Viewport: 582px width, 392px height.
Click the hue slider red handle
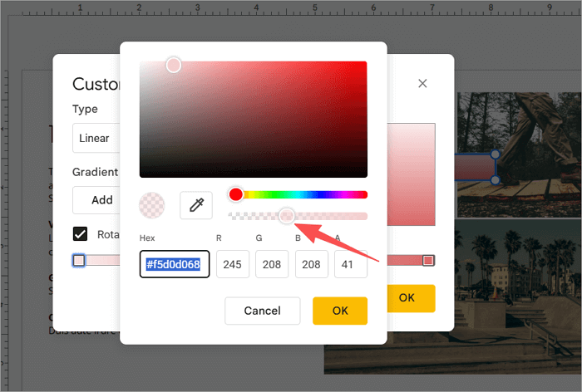click(x=235, y=194)
